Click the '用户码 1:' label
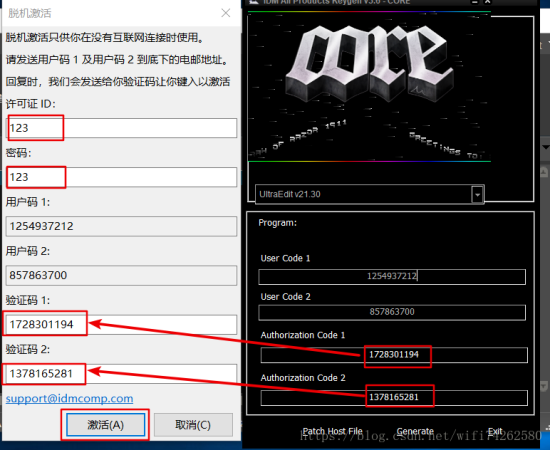Viewport: 550px width, 450px height. (28, 202)
